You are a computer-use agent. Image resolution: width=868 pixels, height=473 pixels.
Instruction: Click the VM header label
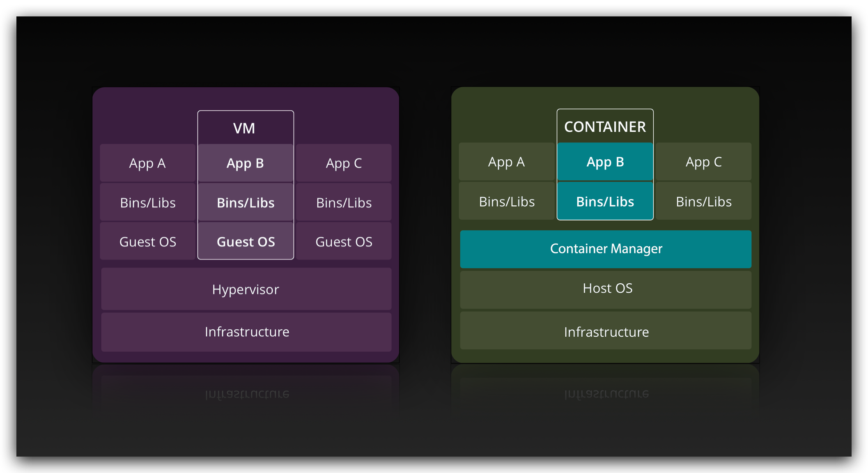[x=244, y=129]
